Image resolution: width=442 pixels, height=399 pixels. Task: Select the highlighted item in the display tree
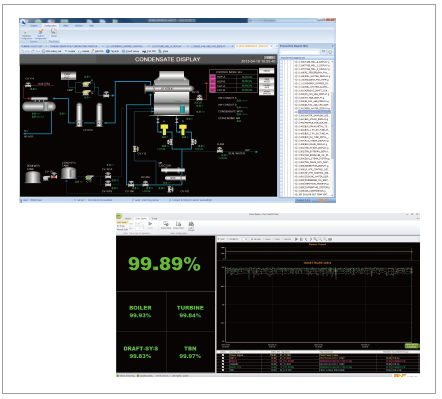[314, 112]
